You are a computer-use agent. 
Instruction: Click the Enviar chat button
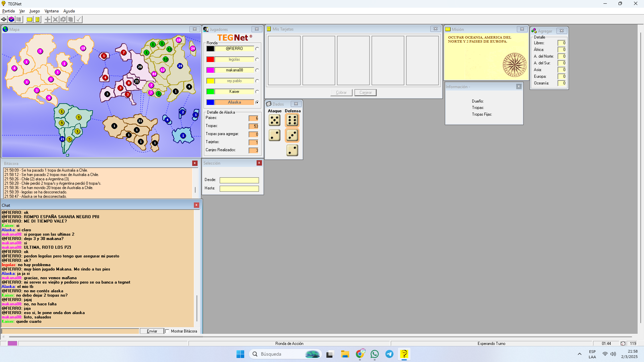(x=152, y=331)
